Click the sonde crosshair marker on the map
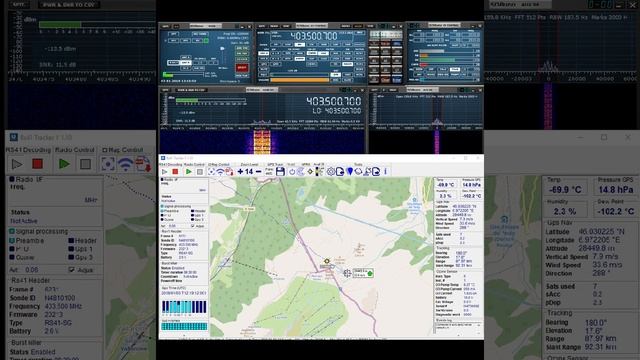The image size is (640, 360). [347, 273]
